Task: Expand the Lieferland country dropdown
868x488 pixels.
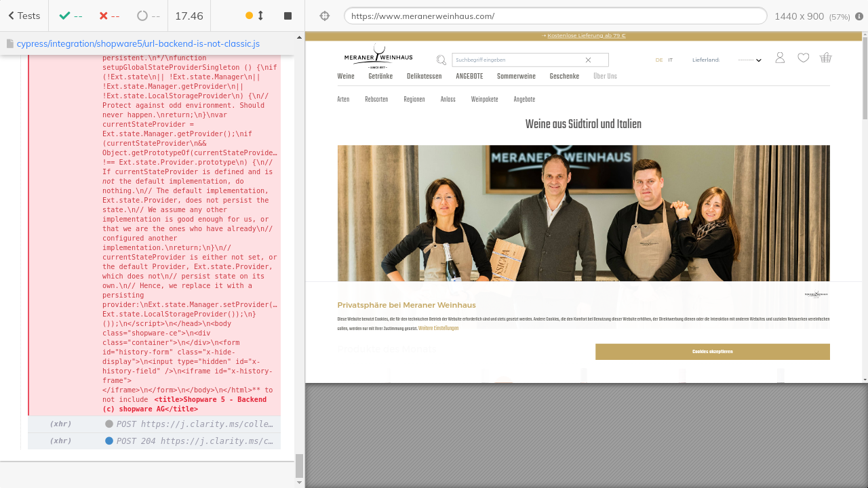Action: (x=750, y=60)
